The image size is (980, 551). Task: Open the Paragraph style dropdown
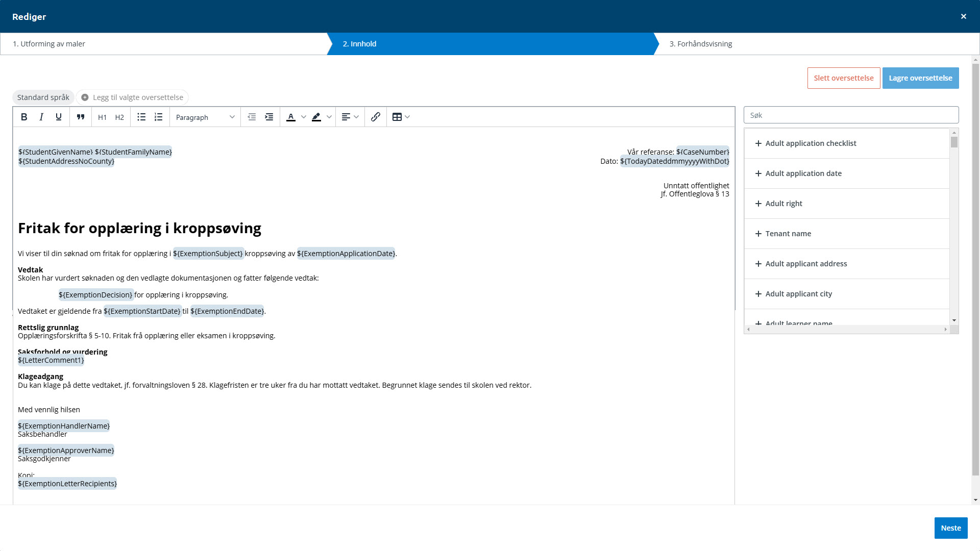click(205, 117)
